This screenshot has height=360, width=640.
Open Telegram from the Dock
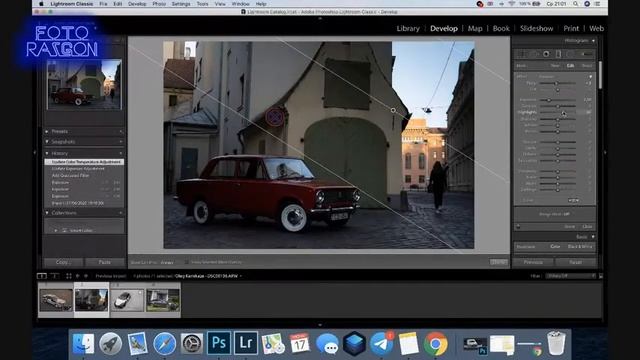tap(382, 343)
